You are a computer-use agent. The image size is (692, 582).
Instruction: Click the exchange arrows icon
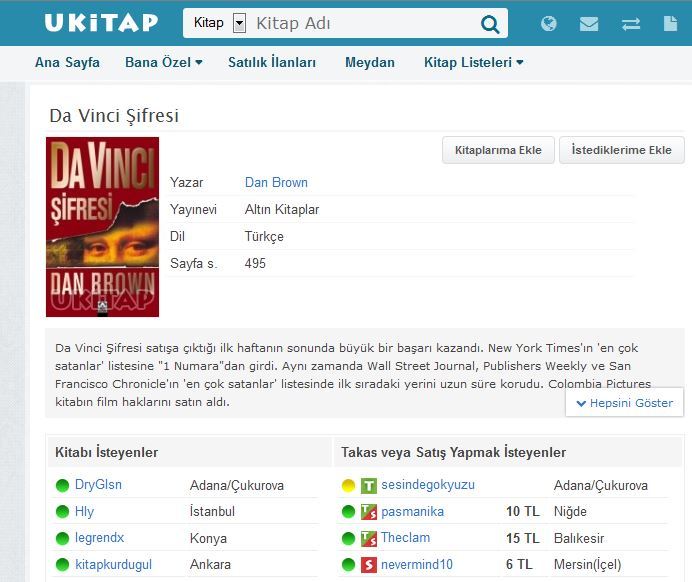pyautogui.click(x=630, y=23)
